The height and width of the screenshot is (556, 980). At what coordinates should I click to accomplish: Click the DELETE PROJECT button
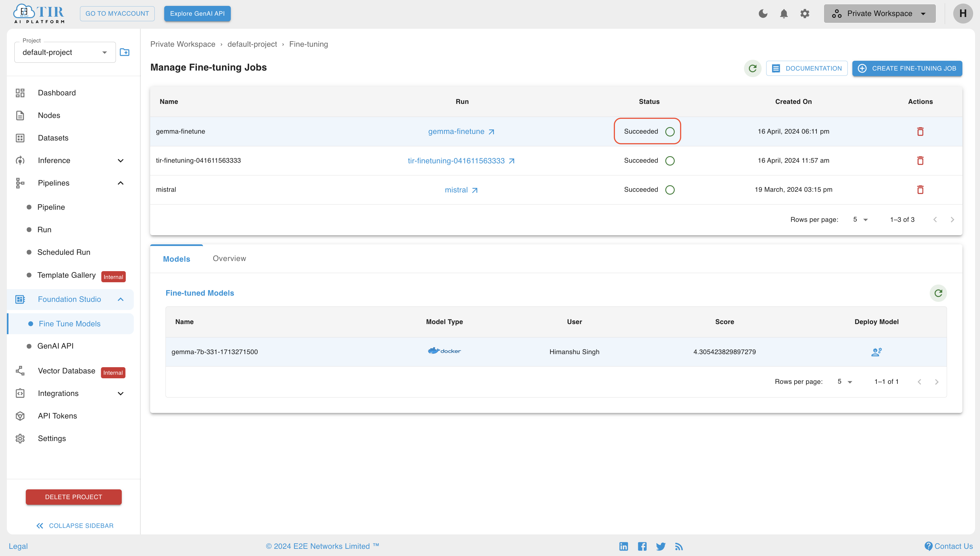coord(74,497)
